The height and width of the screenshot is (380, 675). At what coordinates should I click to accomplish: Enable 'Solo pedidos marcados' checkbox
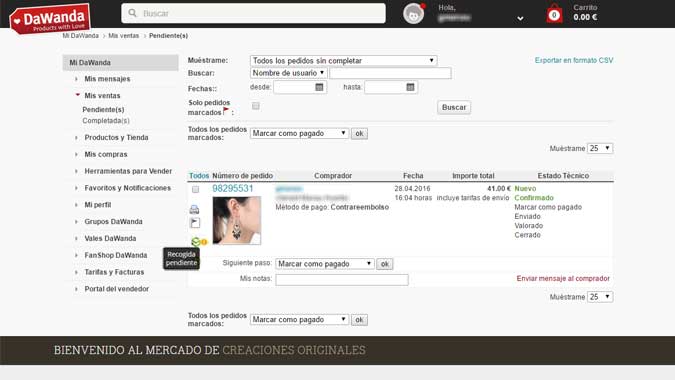(x=256, y=106)
